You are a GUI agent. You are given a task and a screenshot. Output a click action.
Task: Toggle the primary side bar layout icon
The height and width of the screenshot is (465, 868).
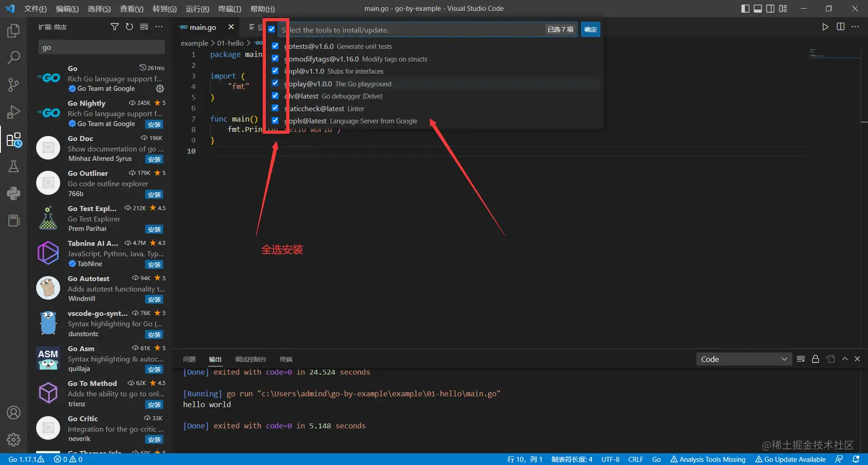pyautogui.click(x=745, y=9)
